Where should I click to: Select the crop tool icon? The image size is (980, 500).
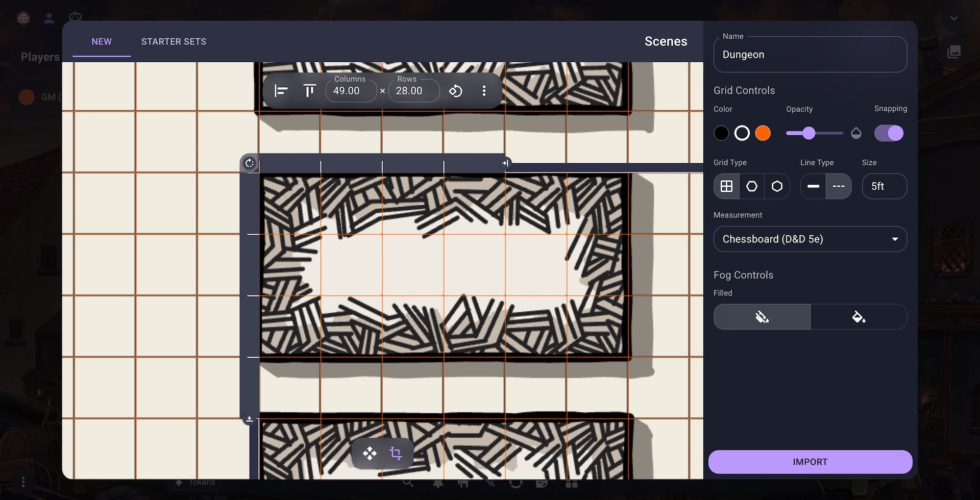pyautogui.click(x=396, y=453)
